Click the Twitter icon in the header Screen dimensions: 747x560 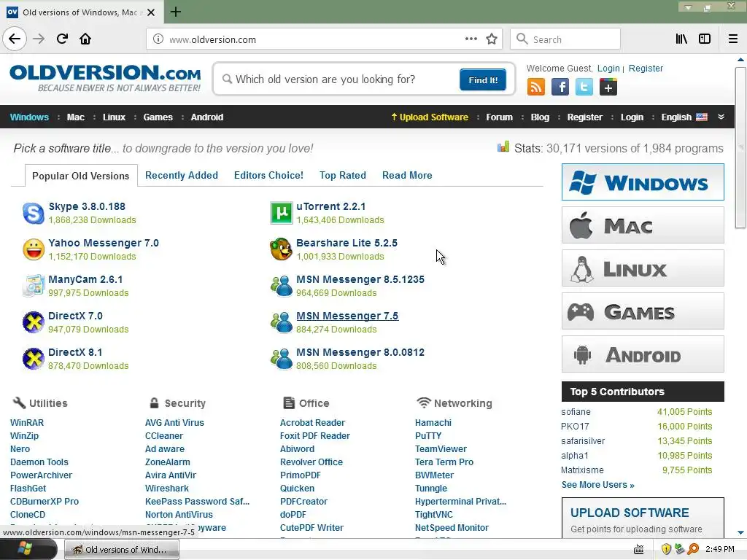tap(584, 87)
